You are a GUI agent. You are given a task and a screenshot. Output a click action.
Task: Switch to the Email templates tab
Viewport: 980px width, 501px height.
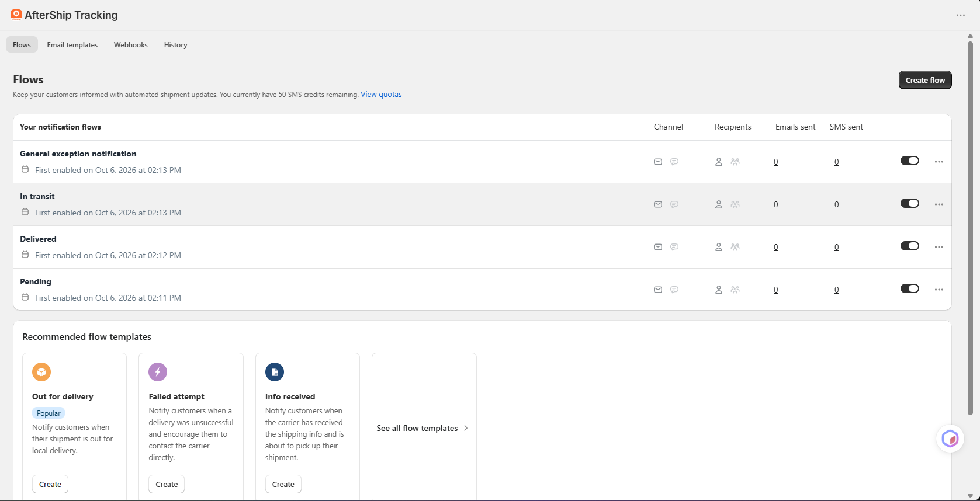tap(72, 45)
